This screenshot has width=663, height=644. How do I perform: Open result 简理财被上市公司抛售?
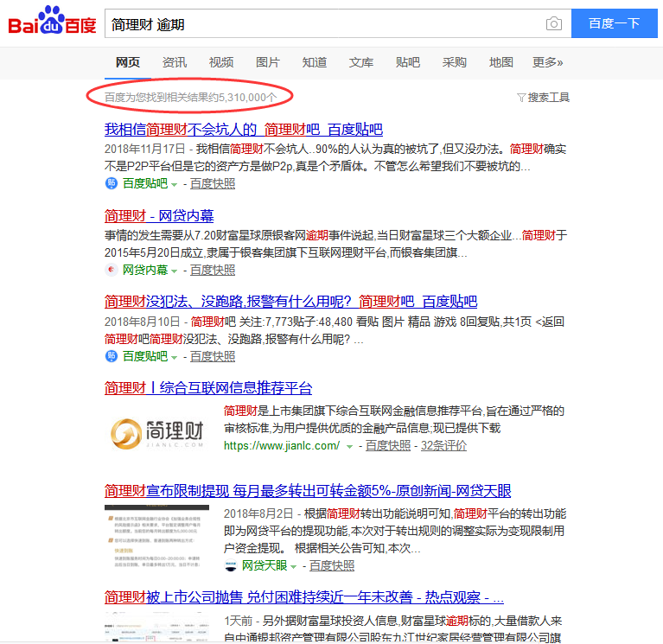coord(303,597)
